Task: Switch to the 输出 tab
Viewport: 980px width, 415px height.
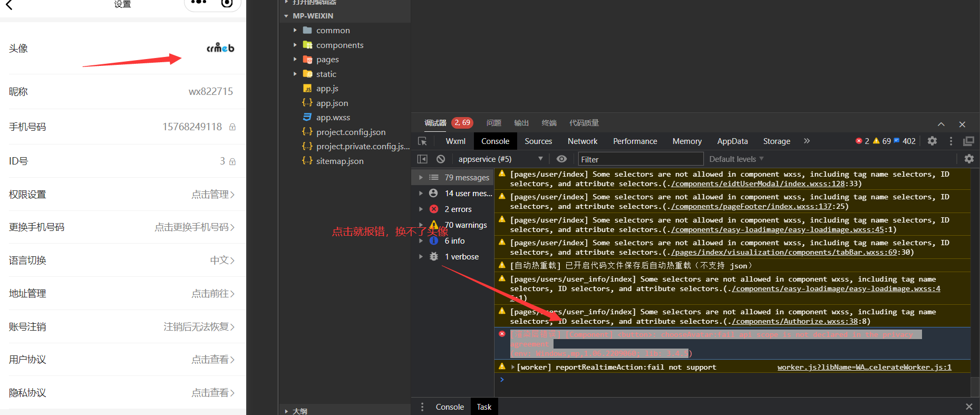Action: [x=521, y=123]
